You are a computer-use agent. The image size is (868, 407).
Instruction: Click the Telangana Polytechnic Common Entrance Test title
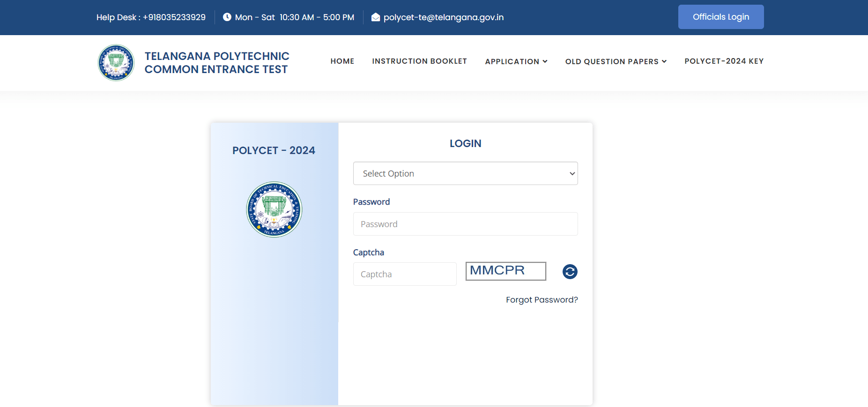[x=217, y=63]
